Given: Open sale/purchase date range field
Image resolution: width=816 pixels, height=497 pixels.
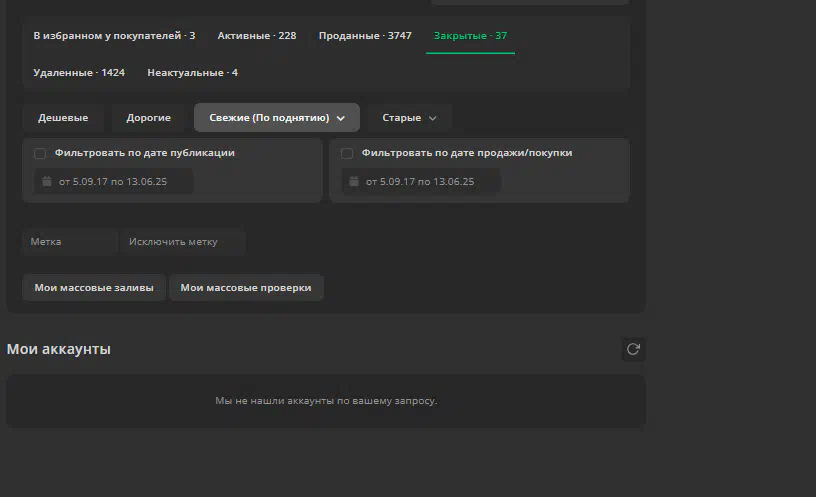Looking at the screenshot, I should coord(420,182).
